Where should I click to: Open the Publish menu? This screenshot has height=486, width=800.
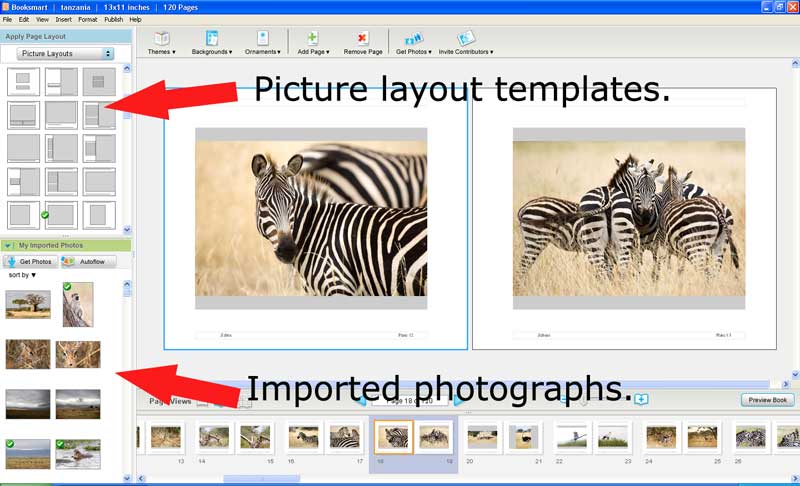[113, 19]
